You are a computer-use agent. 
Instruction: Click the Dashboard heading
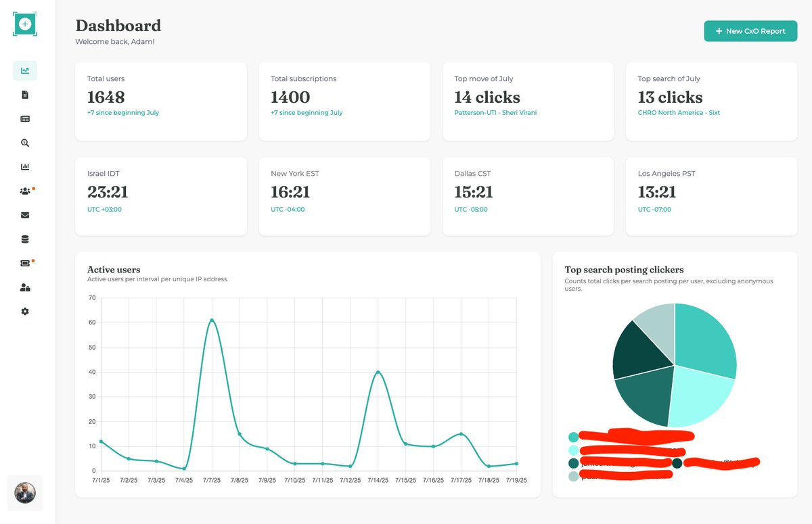click(x=118, y=26)
